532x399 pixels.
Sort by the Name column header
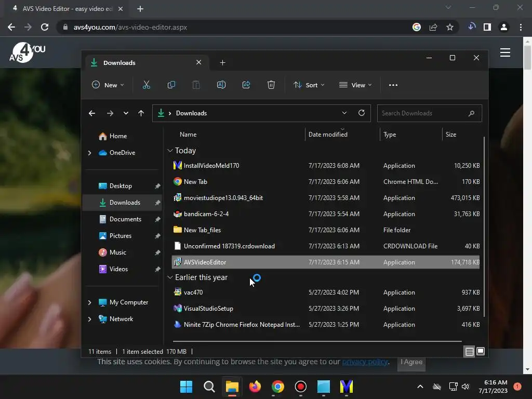pyautogui.click(x=188, y=135)
